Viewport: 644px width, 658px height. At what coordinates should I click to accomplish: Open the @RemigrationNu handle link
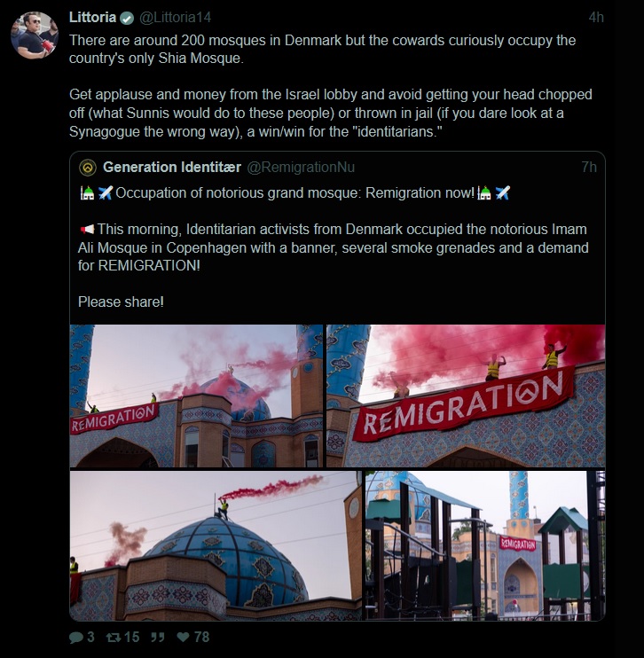(301, 168)
